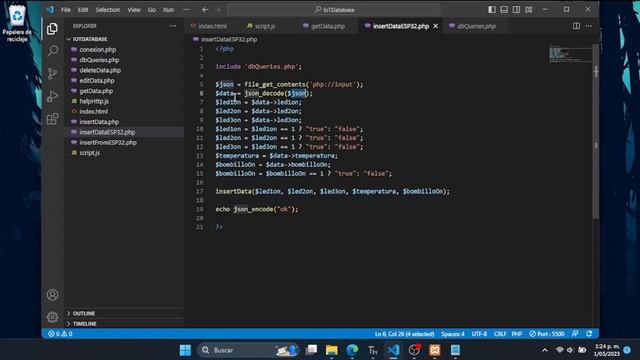Viewport: 640px width, 360px height.
Task: Click the Spaces: 4 indentation setting
Action: [x=453, y=333]
